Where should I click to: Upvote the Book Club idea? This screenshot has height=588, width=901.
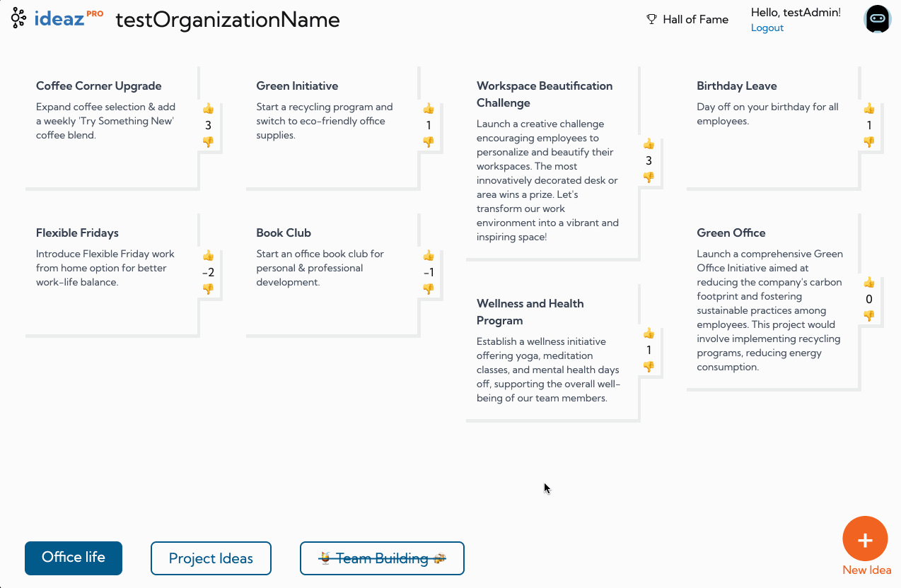(429, 256)
